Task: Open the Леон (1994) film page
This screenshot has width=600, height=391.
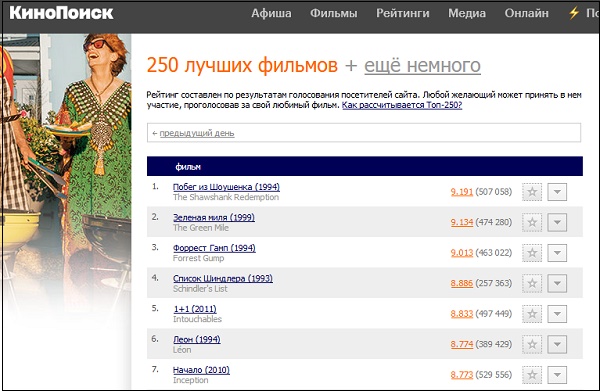Action: 197,339
